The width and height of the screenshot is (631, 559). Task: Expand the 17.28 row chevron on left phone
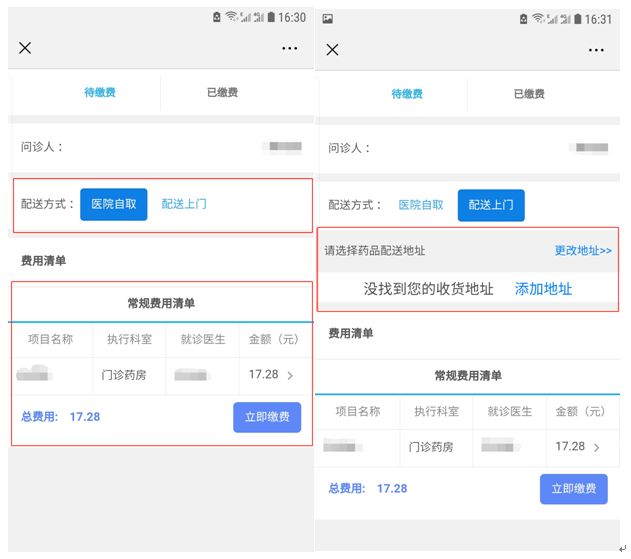click(290, 375)
